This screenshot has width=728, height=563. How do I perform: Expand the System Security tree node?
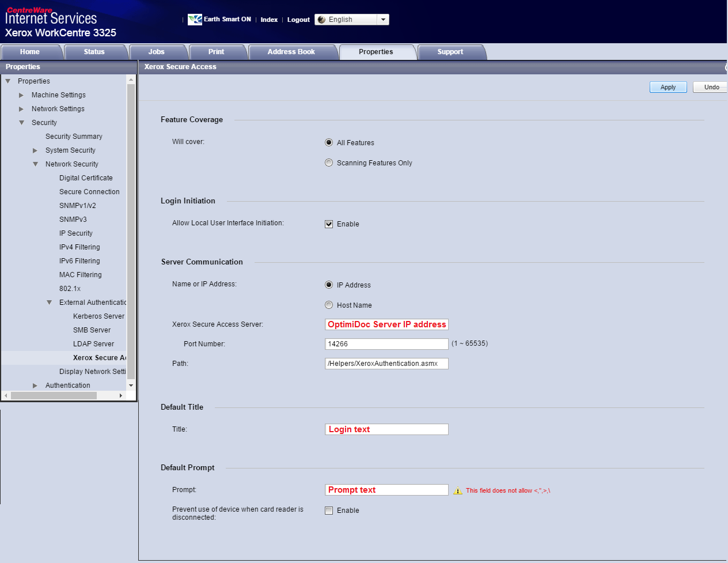point(35,150)
